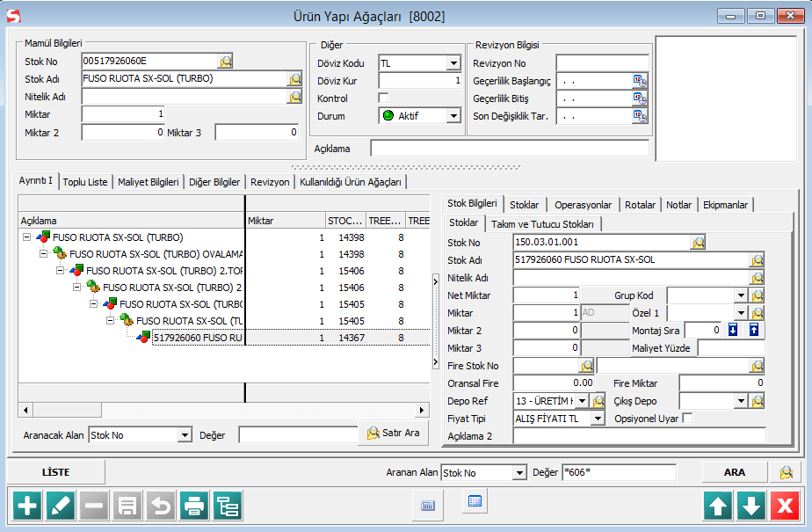The image size is (812, 532).
Task: Click the printer icon in bottom toolbar
Action: pos(195,506)
